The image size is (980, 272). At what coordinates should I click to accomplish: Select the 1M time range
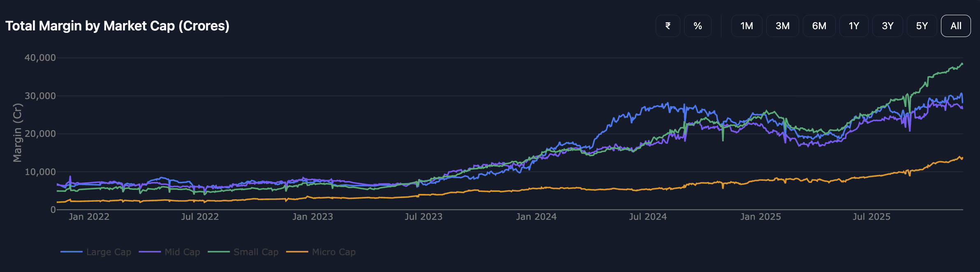click(x=747, y=26)
